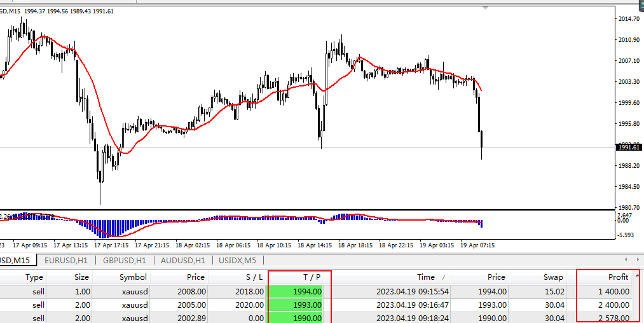This screenshot has width=644, height=323.
Task: Click the indicator scale value -5.593
Action: [x=626, y=235]
